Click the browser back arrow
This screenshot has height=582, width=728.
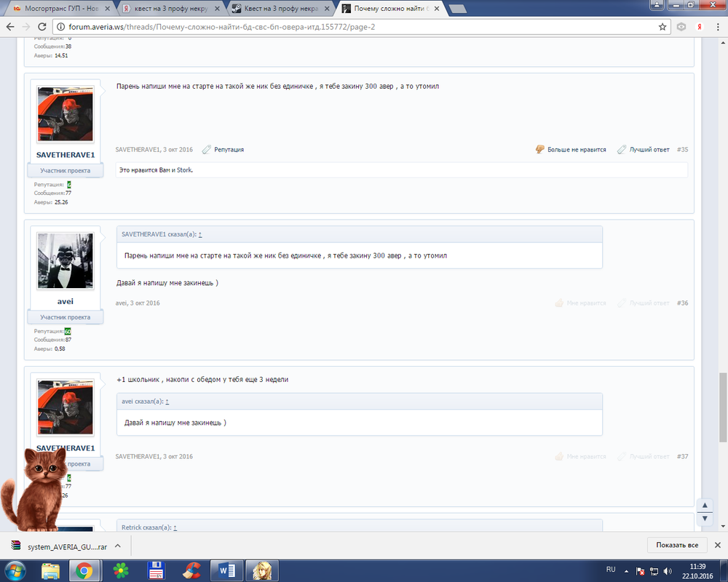coord(10,27)
